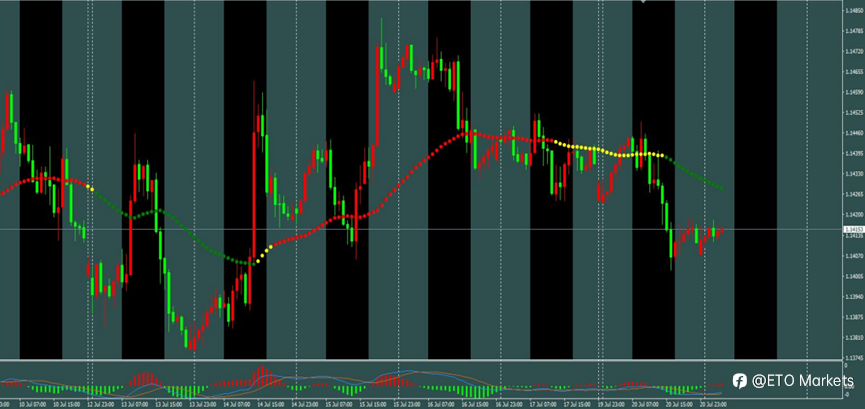Click price level 1.14460 on the scale
Screen dimensions: 865x409
tap(855, 132)
